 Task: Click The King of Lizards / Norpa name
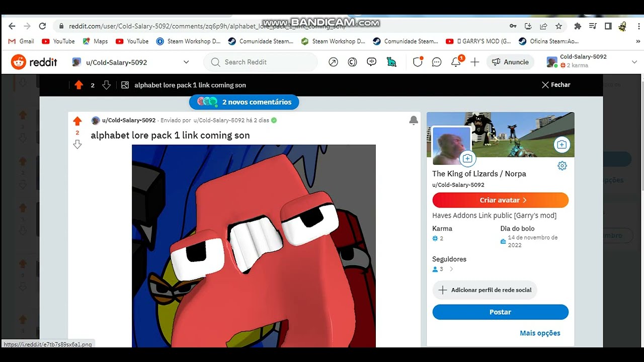[x=479, y=173]
